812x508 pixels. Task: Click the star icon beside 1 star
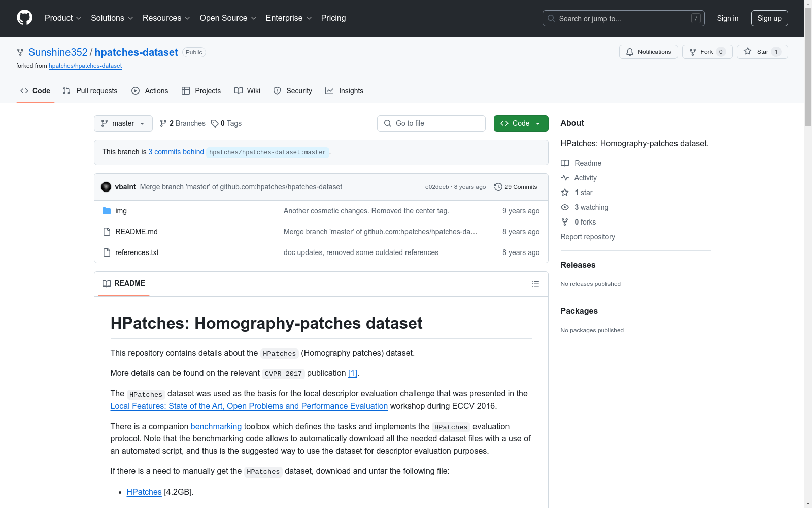tap(565, 193)
